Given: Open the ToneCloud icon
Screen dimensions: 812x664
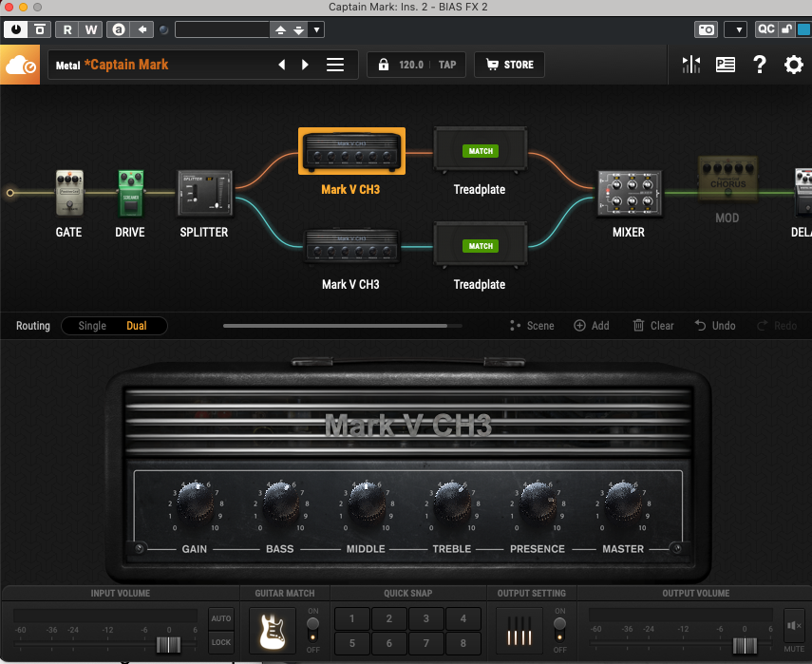Looking at the screenshot, I should 20,65.
